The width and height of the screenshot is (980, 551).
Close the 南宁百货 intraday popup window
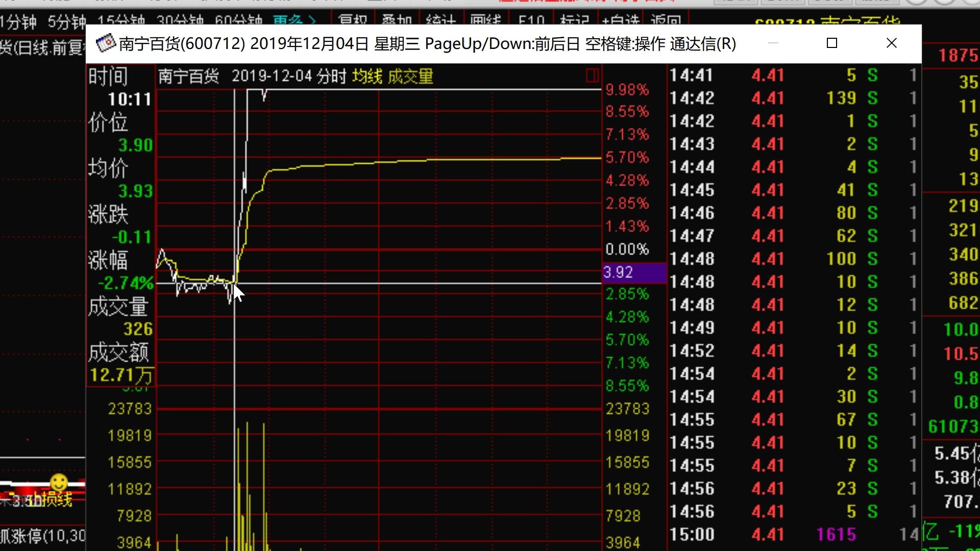(x=892, y=43)
